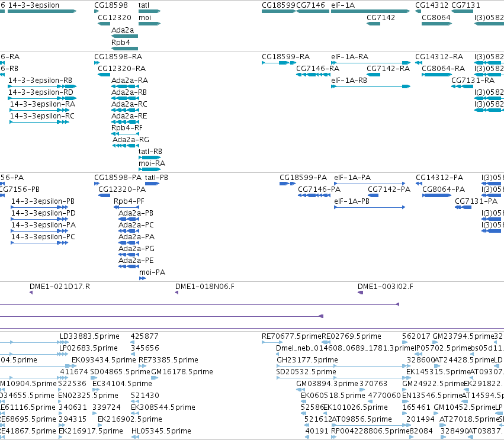Click protein label tatl-PB

point(156,178)
